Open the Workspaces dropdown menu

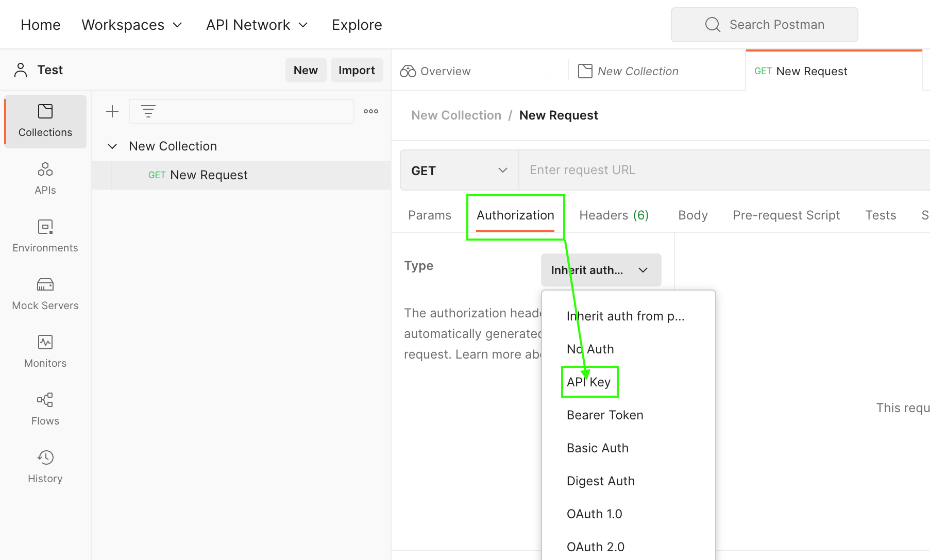tap(132, 25)
